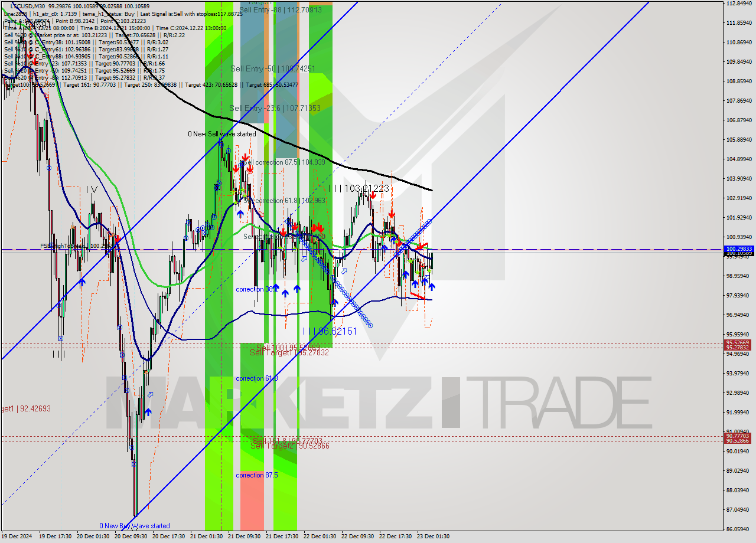The width and height of the screenshot is (756, 543).
Task: Click the 108.85940 price axis value
Action: pos(739,81)
